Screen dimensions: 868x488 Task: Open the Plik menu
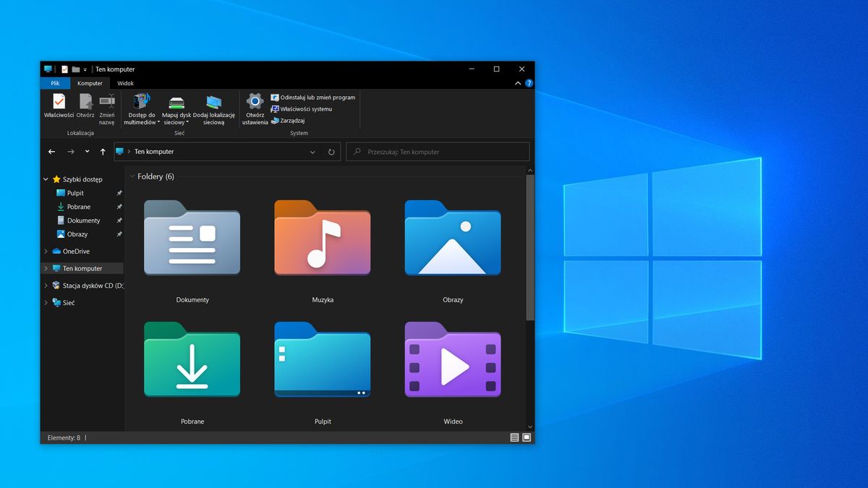[x=55, y=83]
